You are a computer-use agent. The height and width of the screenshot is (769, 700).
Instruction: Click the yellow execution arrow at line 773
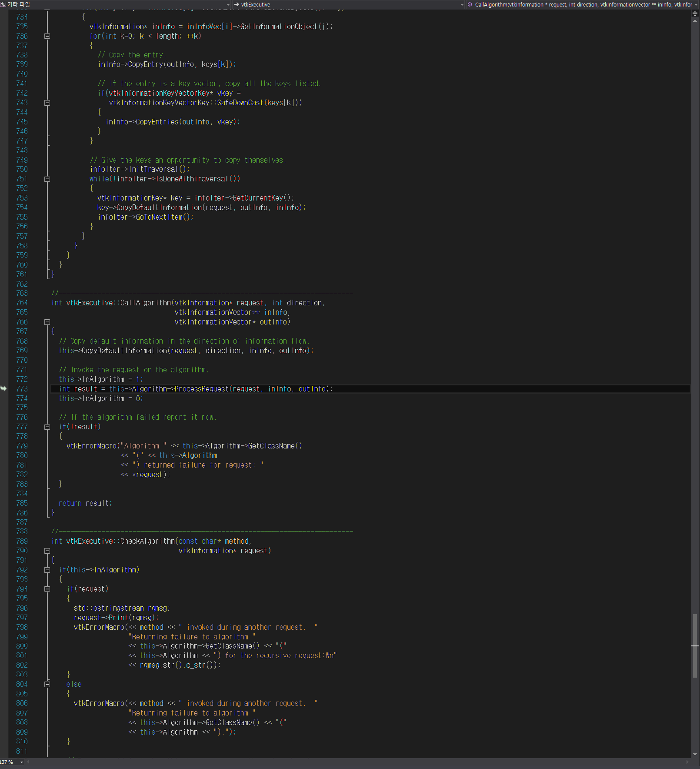tap(4, 388)
